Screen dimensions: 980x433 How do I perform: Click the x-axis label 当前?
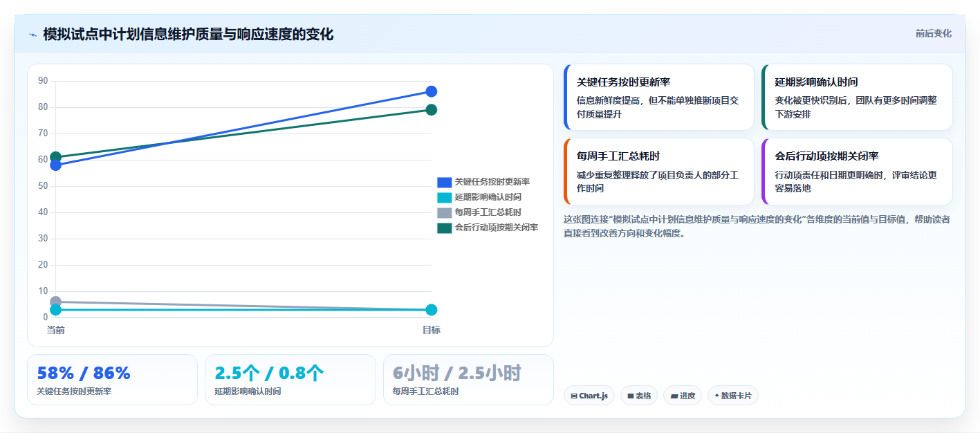pyautogui.click(x=56, y=331)
